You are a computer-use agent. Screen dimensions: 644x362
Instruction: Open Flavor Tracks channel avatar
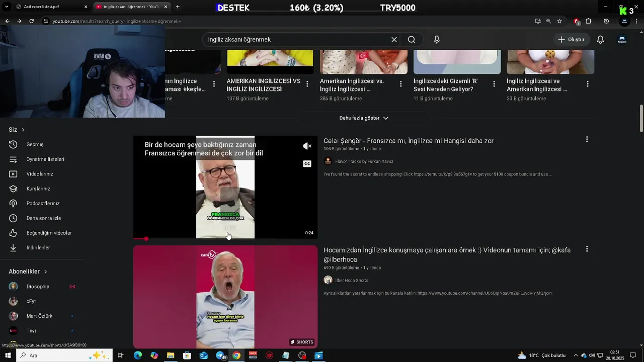click(x=328, y=161)
